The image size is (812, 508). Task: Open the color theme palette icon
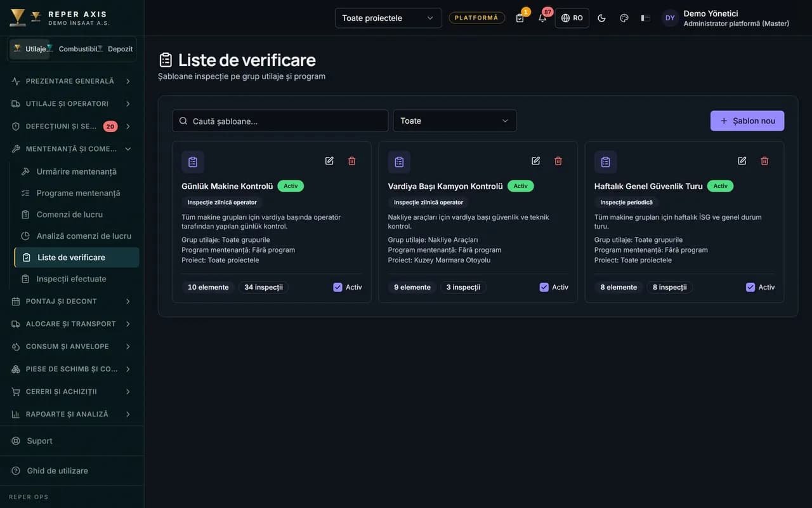point(624,18)
